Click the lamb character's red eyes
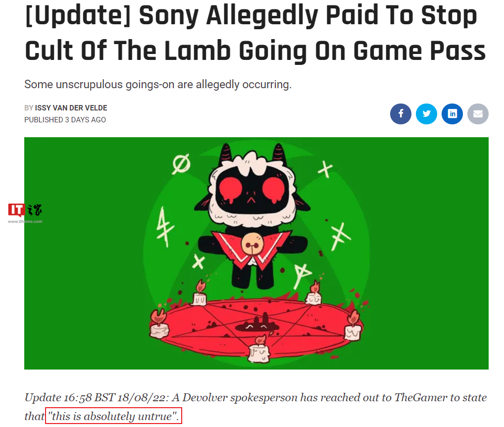504x427 pixels. click(251, 190)
